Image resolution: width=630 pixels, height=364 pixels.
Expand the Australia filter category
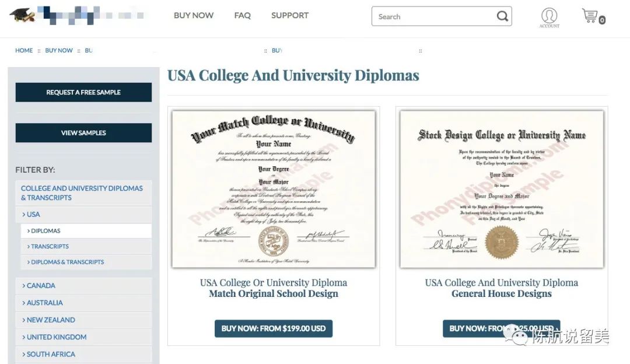click(44, 303)
